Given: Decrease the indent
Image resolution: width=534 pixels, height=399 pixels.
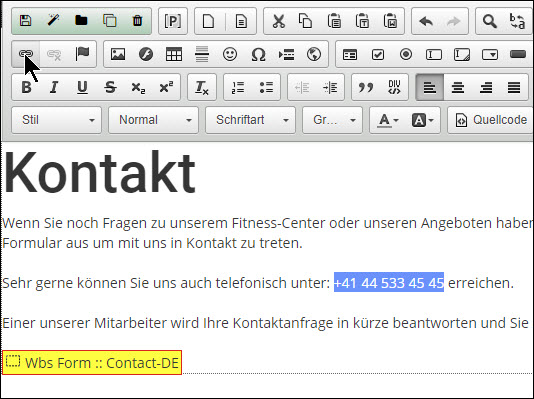Looking at the screenshot, I should (302, 87).
